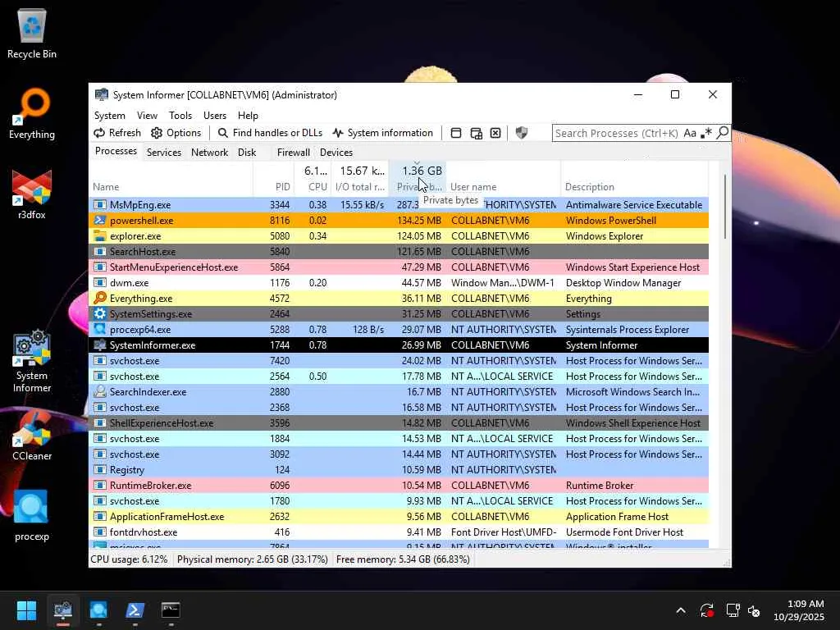Click Physical memory status bar entry
Image resolution: width=840 pixels, height=630 pixels.
pos(253,559)
